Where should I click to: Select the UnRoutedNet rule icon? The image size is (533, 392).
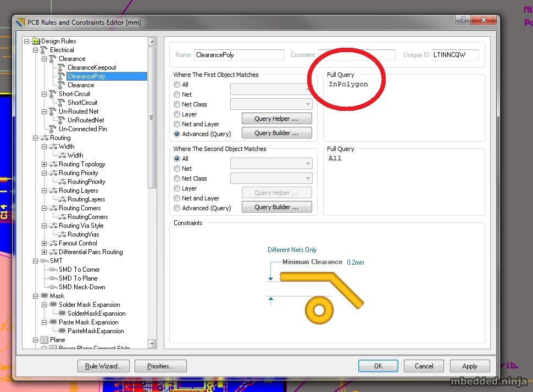point(60,120)
